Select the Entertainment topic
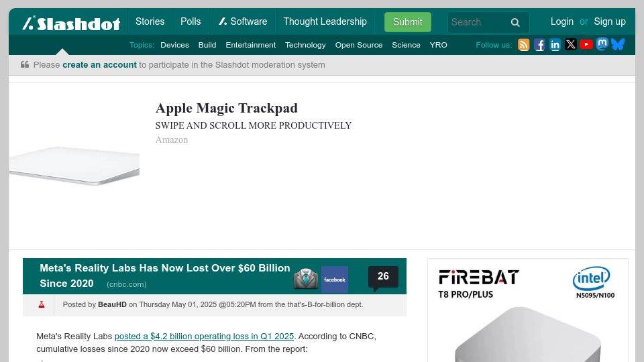The height and width of the screenshot is (362, 644). pyautogui.click(x=250, y=45)
